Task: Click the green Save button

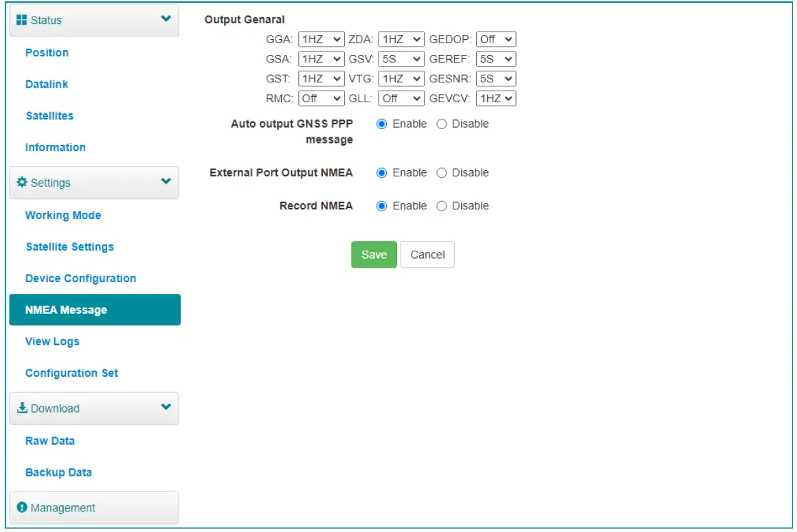Action: pyautogui.click(x=373, y=254)
